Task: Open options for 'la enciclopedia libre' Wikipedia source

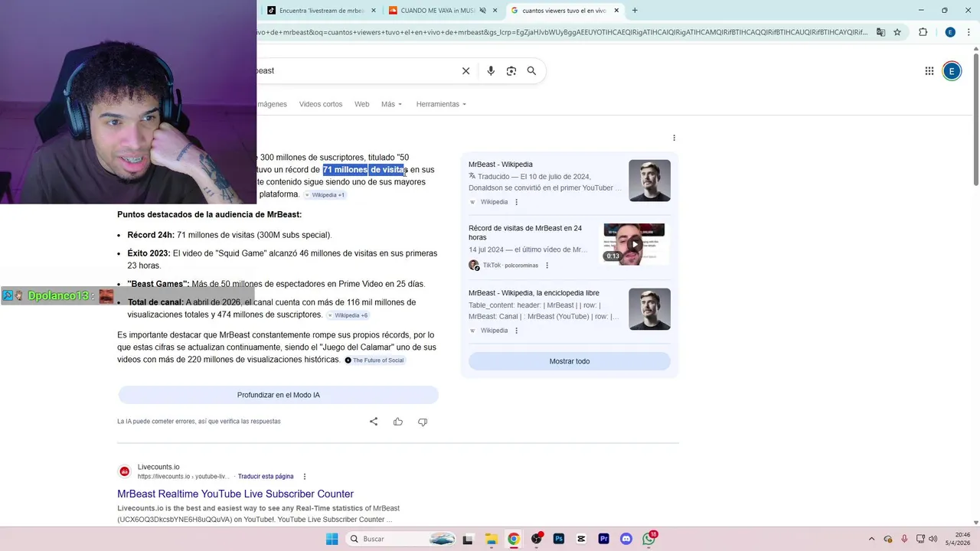Action: click(x=516, y=331)
